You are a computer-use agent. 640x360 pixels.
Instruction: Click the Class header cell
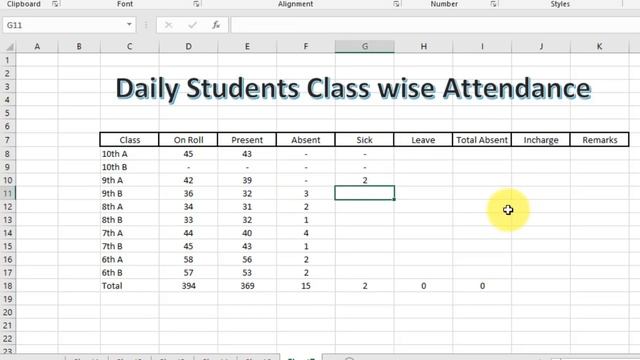[129, 140]
